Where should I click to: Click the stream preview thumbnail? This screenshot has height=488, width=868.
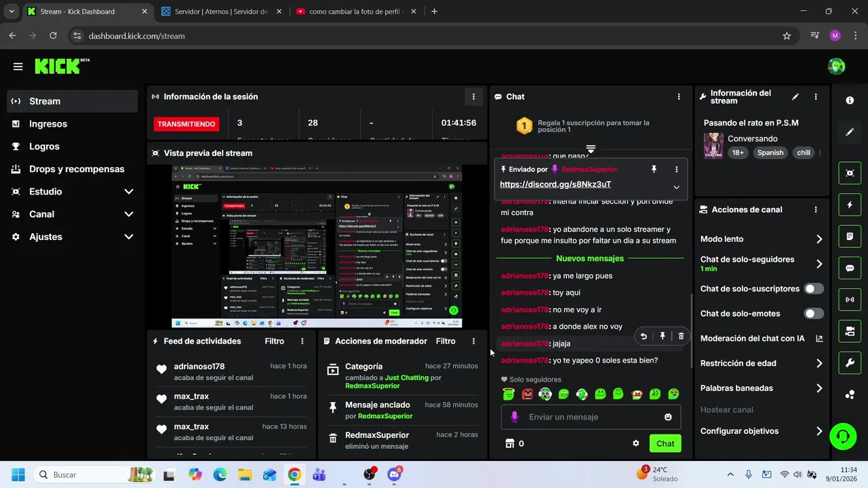click(317, 247)
